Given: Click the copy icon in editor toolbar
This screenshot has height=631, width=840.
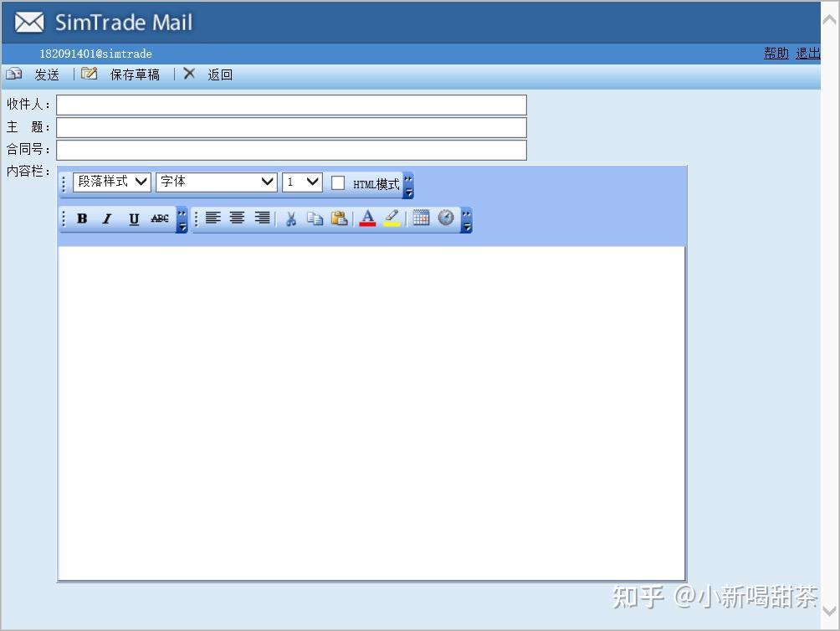Looking at the screenshot, I should coord(315,218).
